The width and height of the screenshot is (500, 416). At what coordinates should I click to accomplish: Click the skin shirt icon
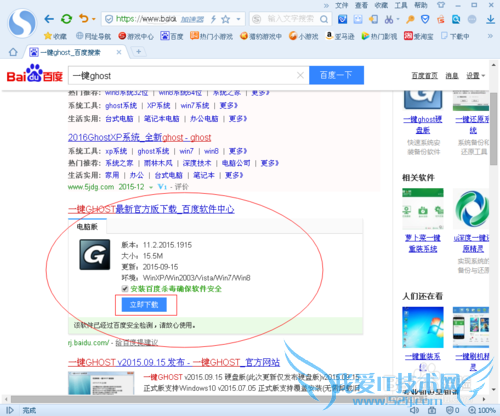tap(441, 5)
